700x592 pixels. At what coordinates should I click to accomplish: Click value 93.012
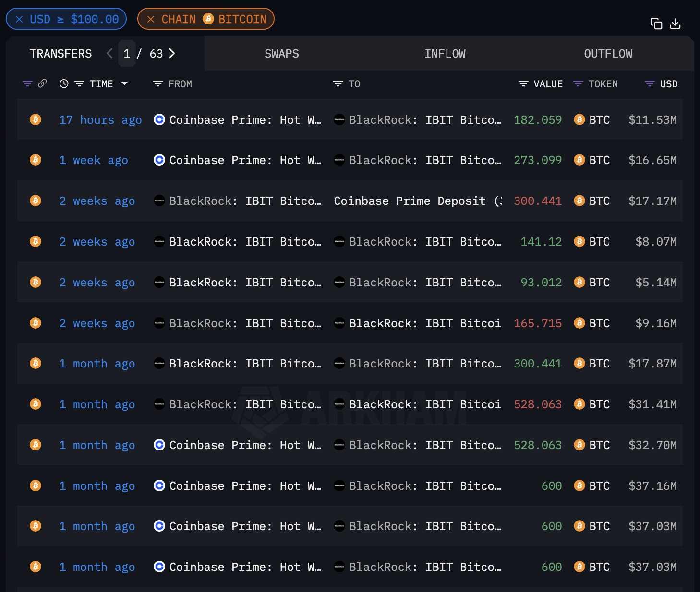point(541,283)
